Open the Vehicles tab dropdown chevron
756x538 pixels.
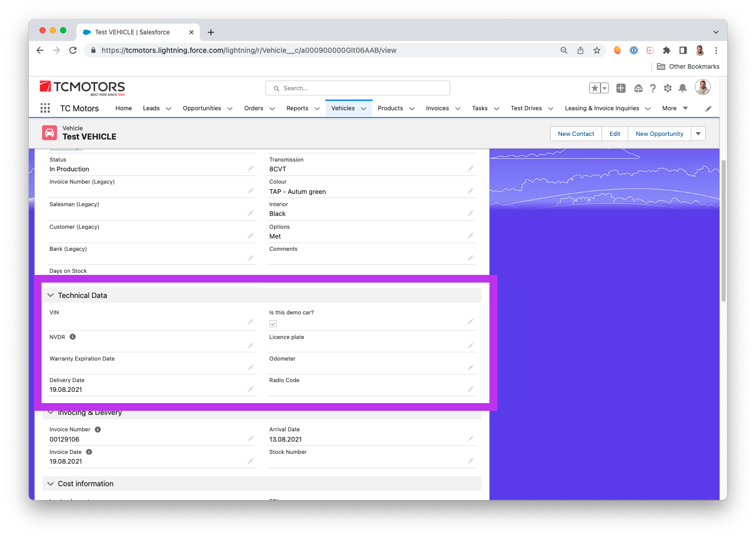(363, 109)
